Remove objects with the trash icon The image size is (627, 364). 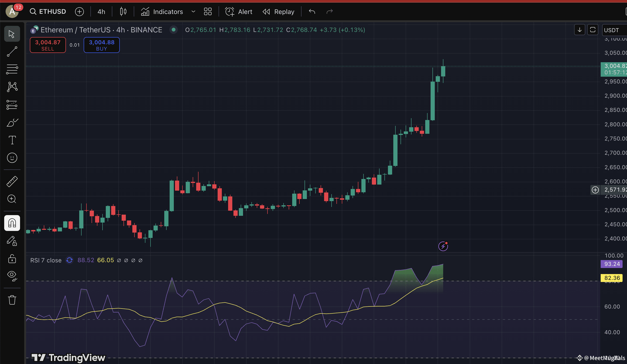[12, 300]
